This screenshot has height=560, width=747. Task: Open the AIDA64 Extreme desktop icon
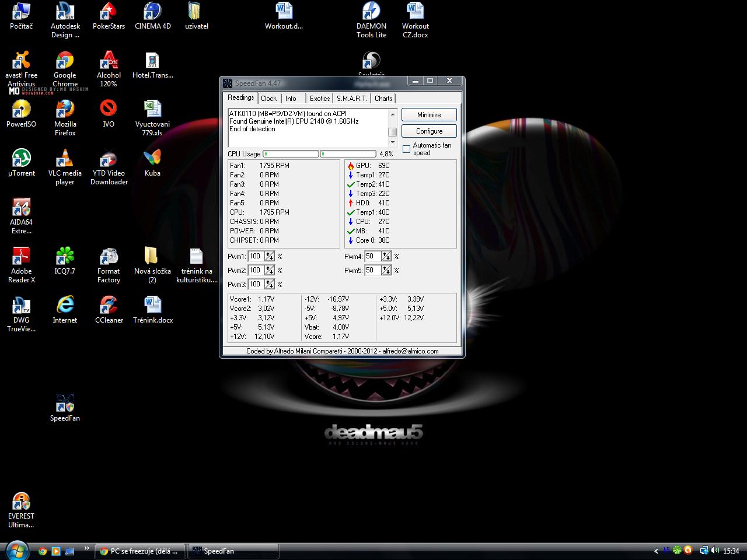[x=22, y=208]
